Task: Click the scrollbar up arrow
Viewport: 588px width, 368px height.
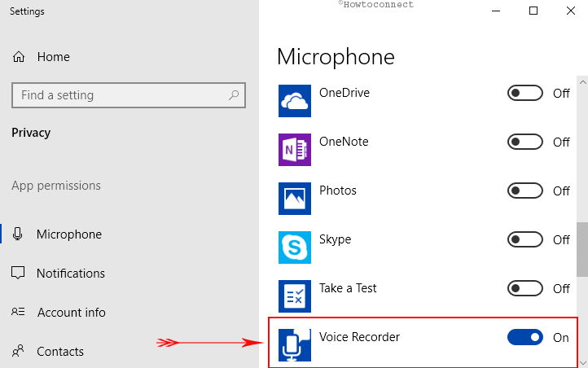Action: (582, 82)
